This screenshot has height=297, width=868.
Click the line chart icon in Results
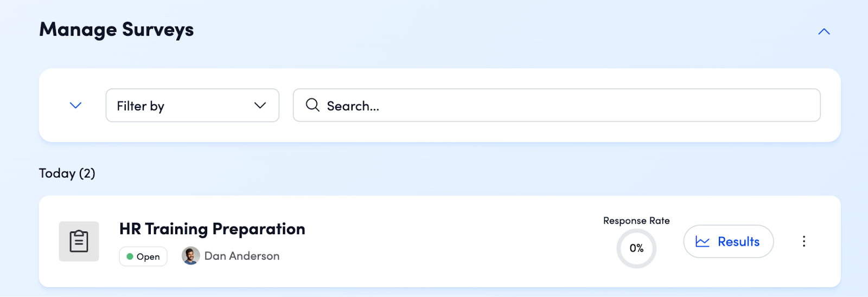coord(703,242)
